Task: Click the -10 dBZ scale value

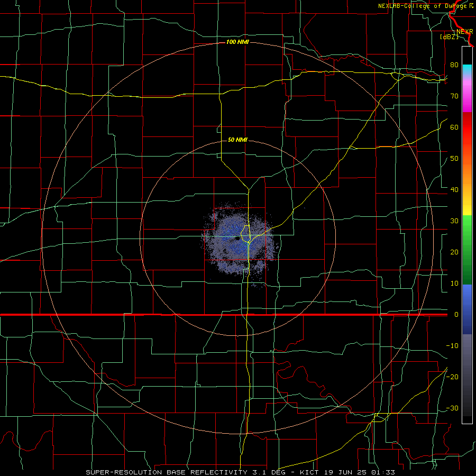Action: pos(452,346)
